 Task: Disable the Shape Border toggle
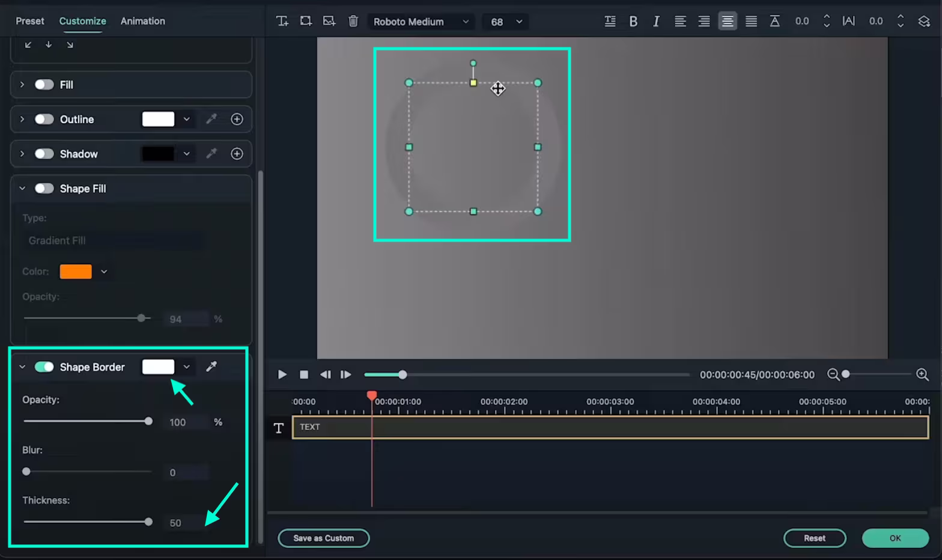(x=44, y=367)
